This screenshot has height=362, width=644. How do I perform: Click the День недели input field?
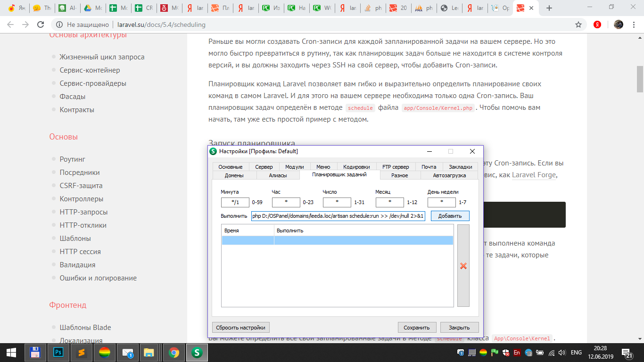pos(442,202)
